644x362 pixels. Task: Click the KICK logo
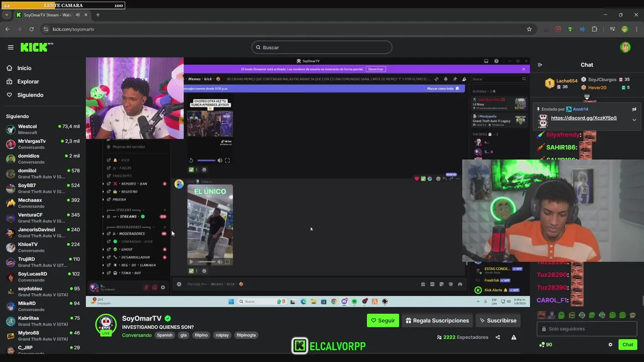click(37, 47)
